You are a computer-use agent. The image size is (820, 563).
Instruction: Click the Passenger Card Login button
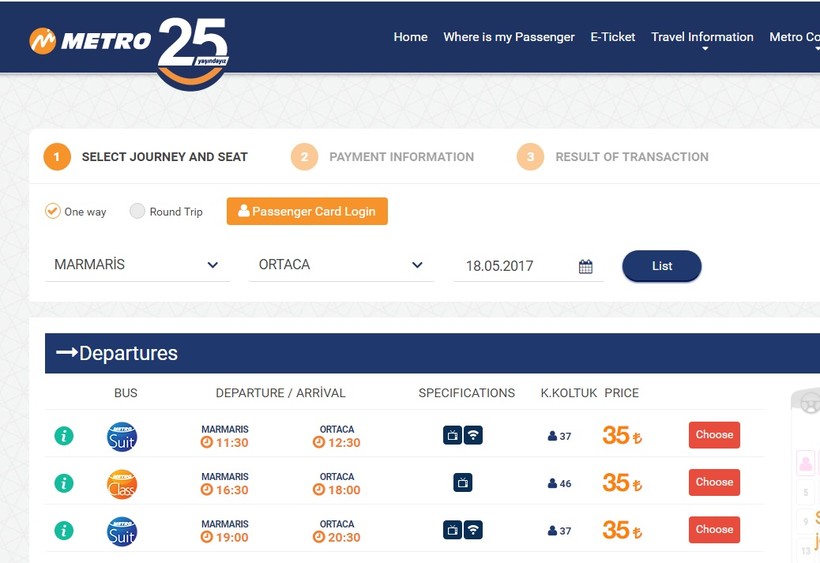click(307, 211)
